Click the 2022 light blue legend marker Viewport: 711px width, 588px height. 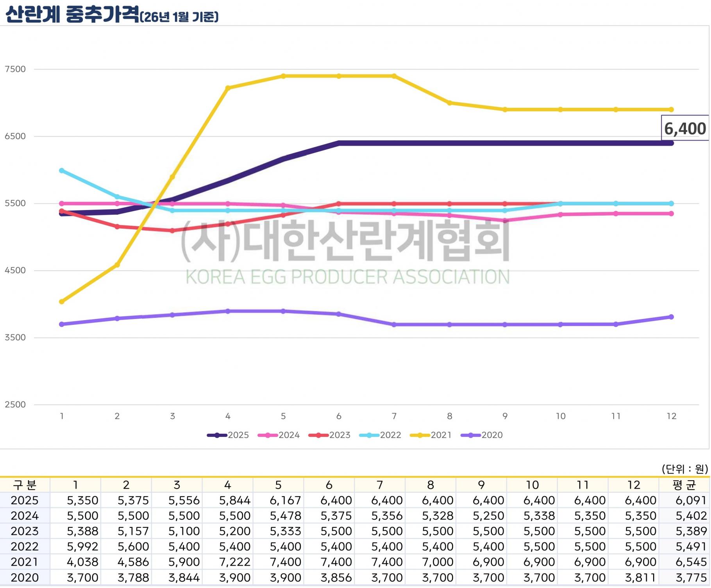[x=368, y=435]
